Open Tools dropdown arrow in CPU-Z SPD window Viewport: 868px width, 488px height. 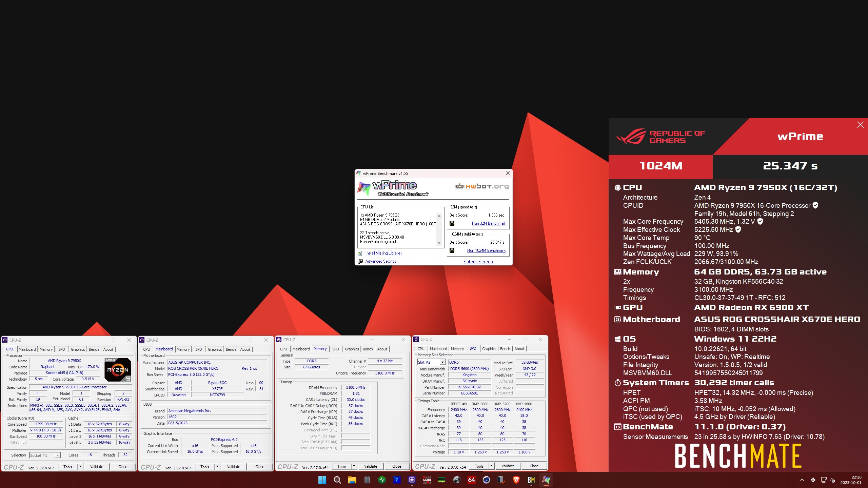(x=491, y=466)
